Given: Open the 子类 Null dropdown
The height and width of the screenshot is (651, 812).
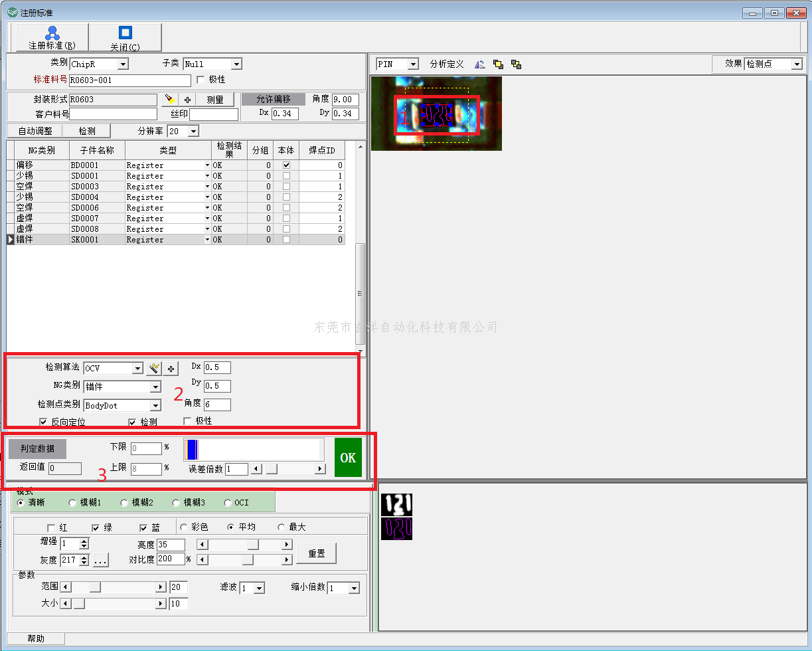Looking at the screenshot, I should click(236, 64).
